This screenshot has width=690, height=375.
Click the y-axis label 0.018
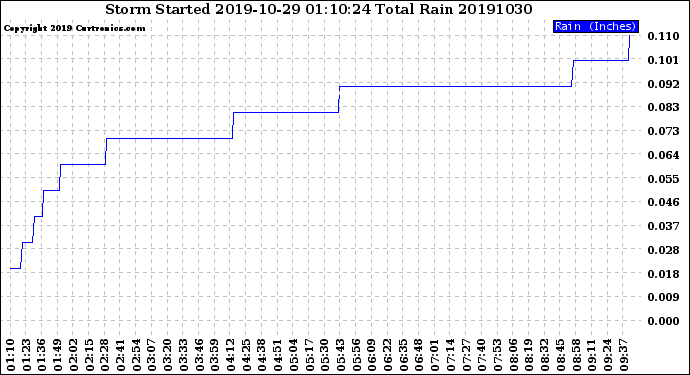click(x=663, y=274)
